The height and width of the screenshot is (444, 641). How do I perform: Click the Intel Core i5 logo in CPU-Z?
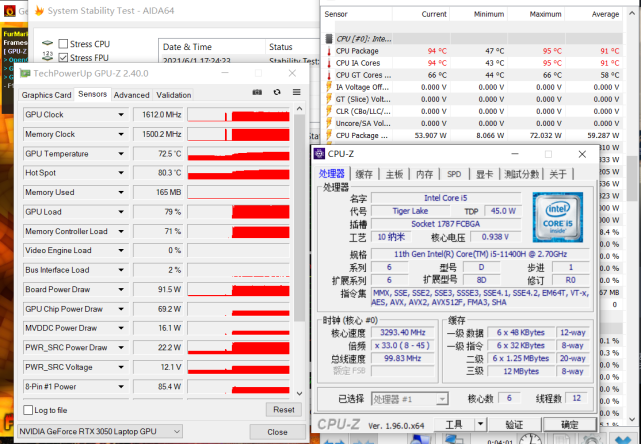[558, 217]
